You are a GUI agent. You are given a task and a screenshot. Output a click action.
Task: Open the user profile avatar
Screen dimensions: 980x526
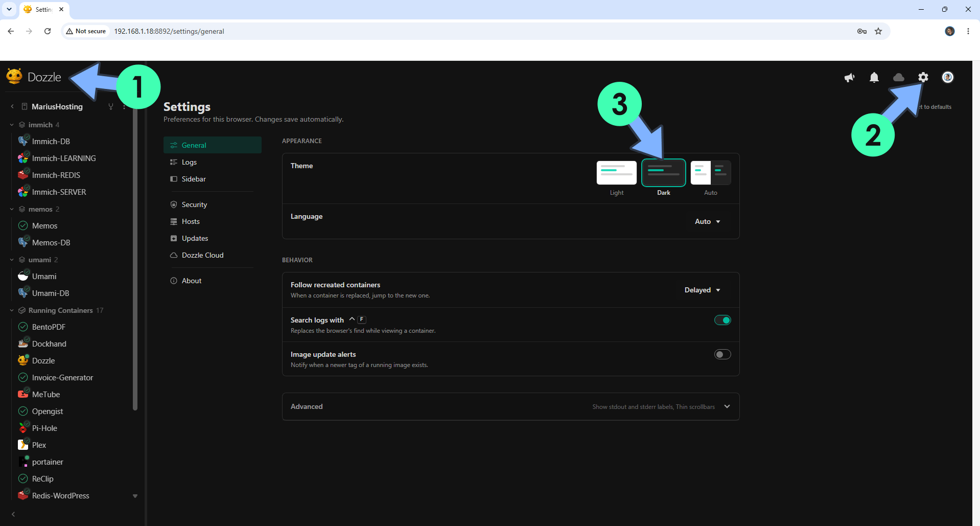[948, 77]
